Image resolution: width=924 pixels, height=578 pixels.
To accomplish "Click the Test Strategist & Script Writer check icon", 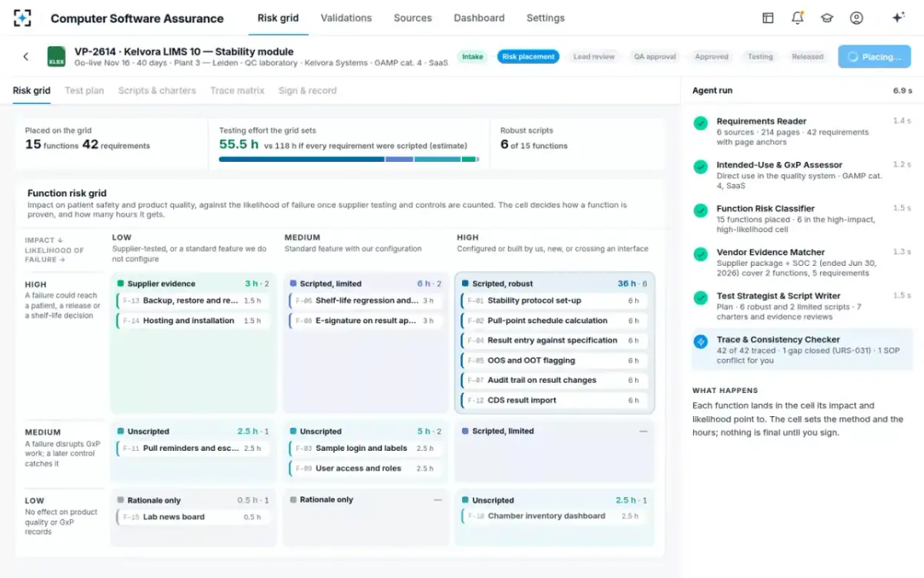I will coord(701,297).
